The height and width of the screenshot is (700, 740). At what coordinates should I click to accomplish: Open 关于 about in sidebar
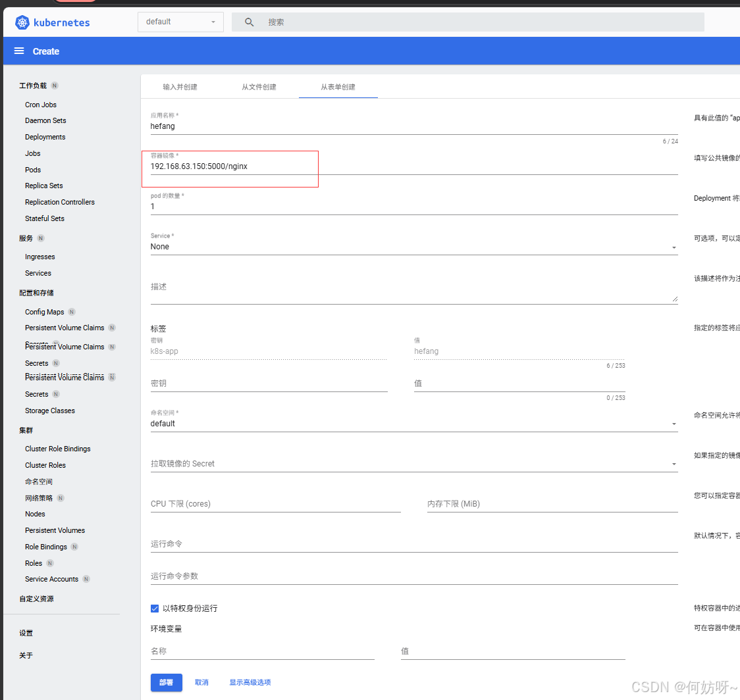(x=26, y=655)
